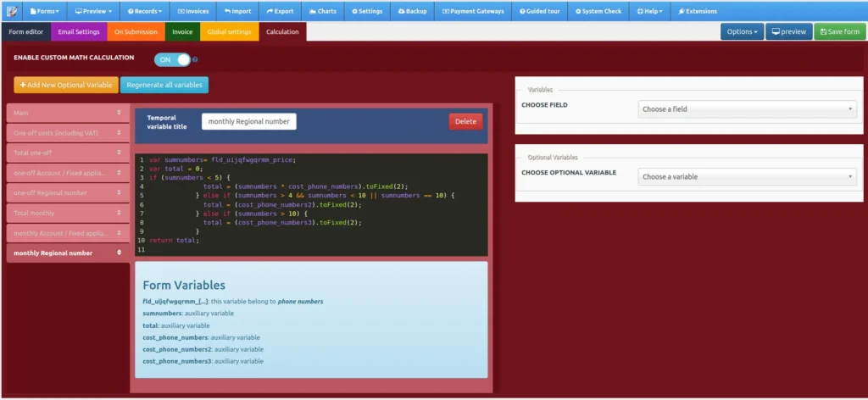
Task: Go to Invoices
Action: click(192, 11)
